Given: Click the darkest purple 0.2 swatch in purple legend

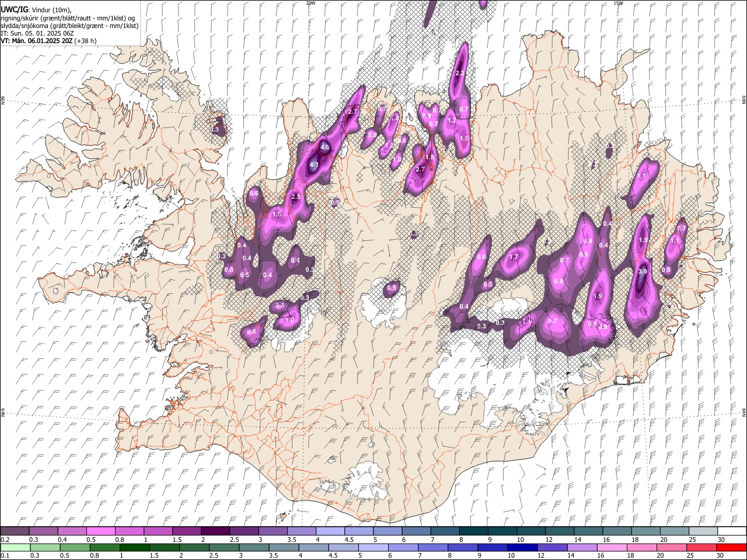Looking at the screenshot, I should 15,531.
